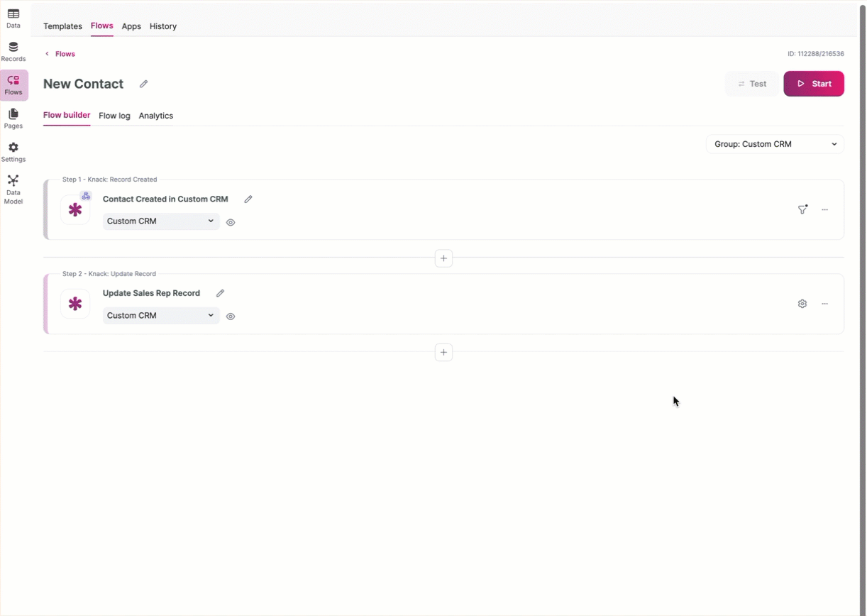Screen dimensions: 867x616
Task: Open the Templates tab
Action: [62, 26]
